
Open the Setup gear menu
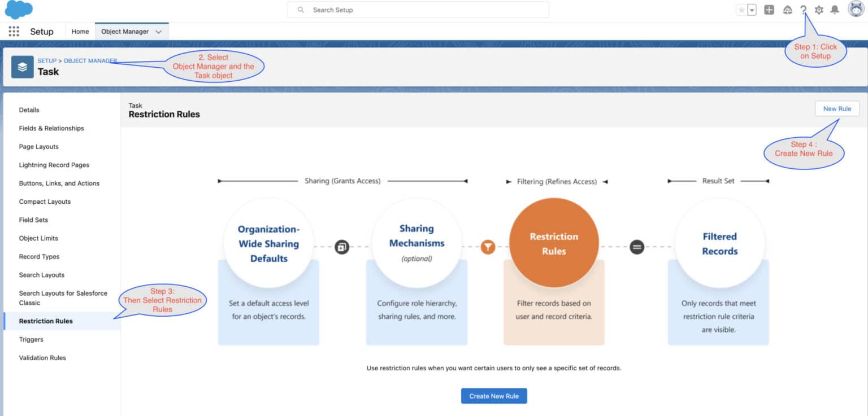[x=819, y=10]
